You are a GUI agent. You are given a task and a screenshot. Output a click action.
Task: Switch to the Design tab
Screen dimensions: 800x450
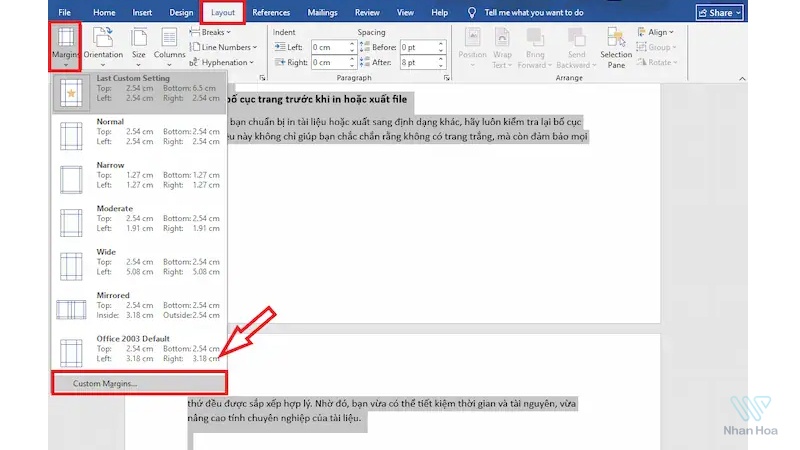pos(181,12)
